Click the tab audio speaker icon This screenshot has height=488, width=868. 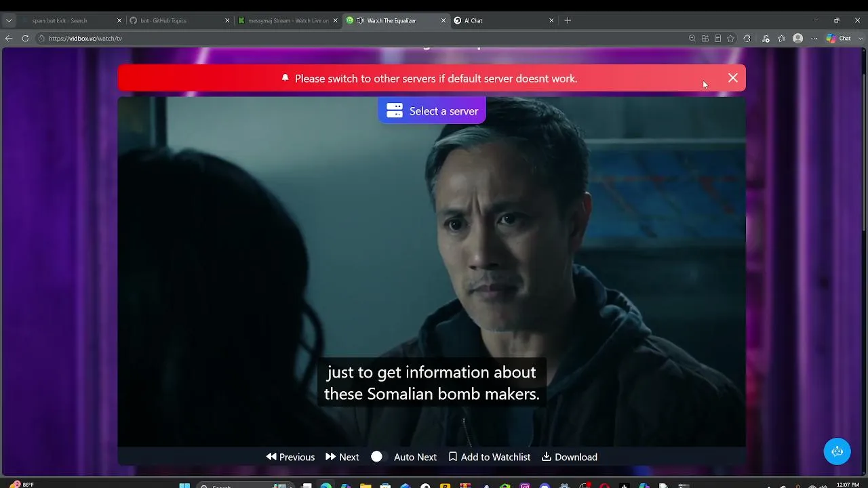click(360, 20)
